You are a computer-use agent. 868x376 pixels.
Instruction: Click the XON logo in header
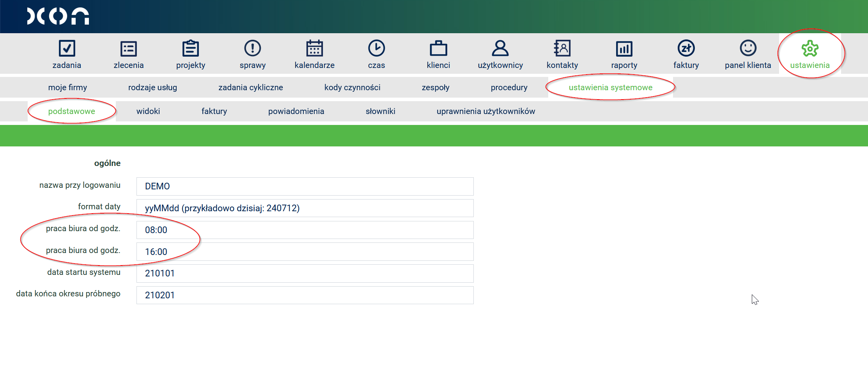[x=58, y=16]
